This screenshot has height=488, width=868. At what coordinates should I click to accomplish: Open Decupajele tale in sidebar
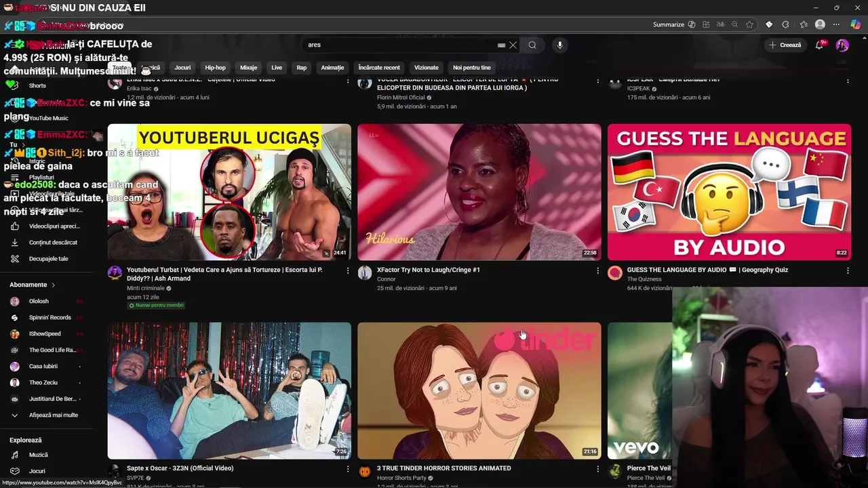point(47,259)
